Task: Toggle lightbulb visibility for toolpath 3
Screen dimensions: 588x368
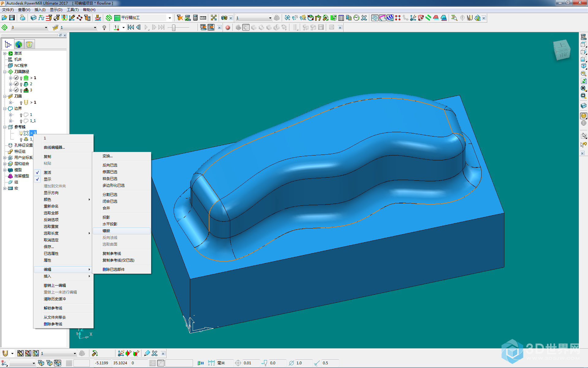Action: click(21, 90)
